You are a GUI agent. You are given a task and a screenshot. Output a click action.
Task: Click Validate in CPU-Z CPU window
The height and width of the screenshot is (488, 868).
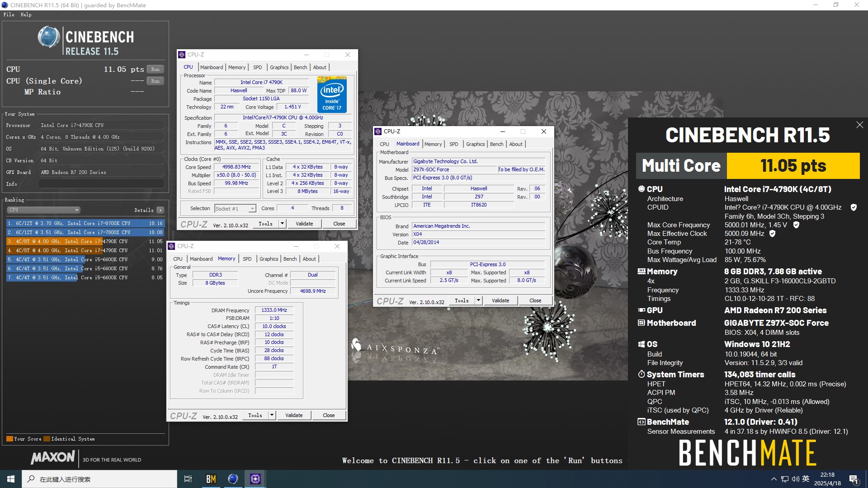304,224
